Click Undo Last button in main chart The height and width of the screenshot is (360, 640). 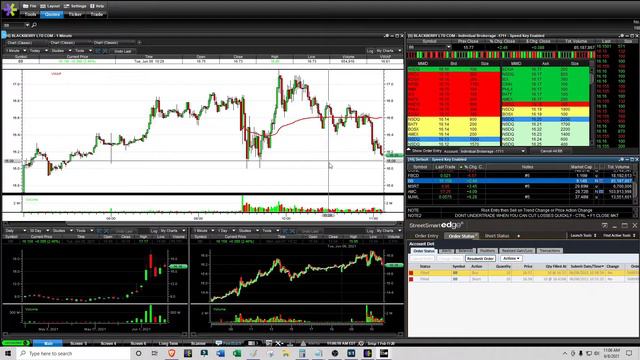click(x=123, y=51)
